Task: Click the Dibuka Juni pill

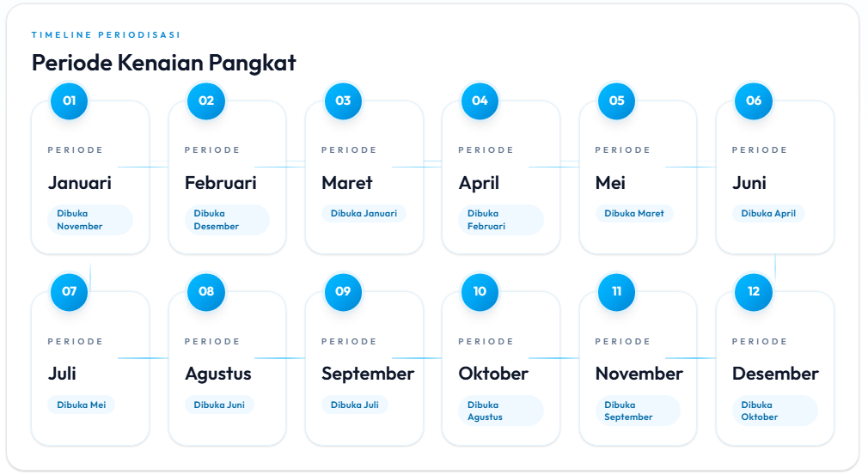Action: [x=219, y=405]
